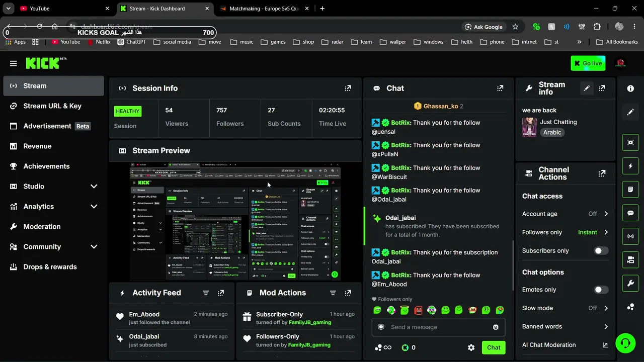The image size is (644, 362).
Task: Pop out the Mod Actions panel
Action: (x=348, y=293)
